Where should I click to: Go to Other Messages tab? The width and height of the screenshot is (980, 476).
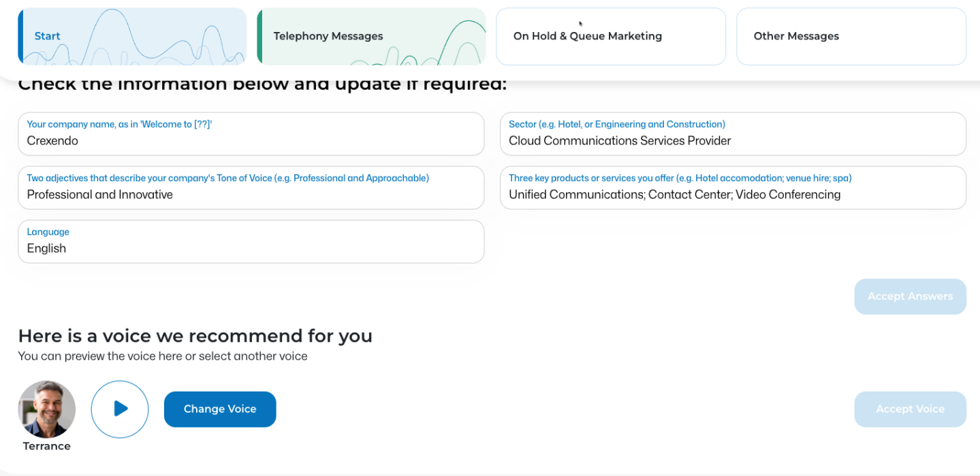click(x=851, y=36)
